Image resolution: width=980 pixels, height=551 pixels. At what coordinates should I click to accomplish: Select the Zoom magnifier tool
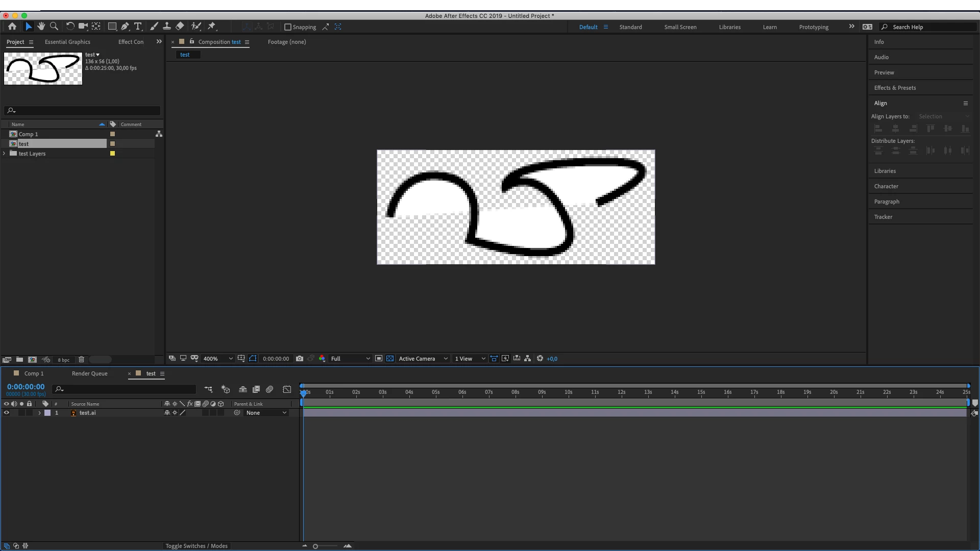tap(54, 27)
